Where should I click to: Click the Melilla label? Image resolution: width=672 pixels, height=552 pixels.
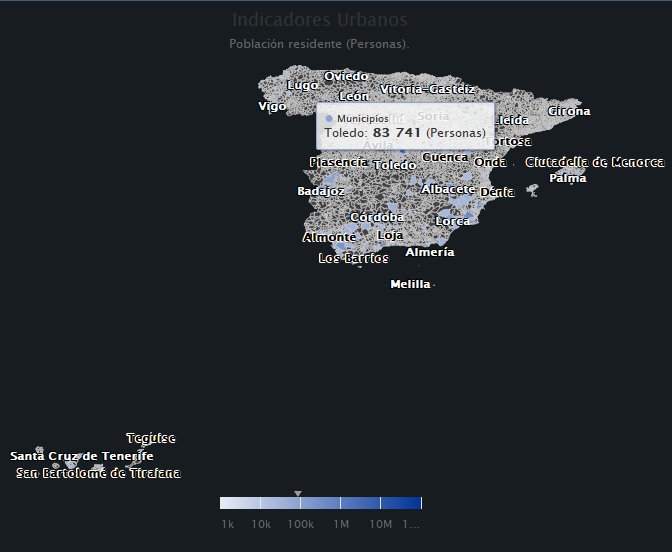411,284
